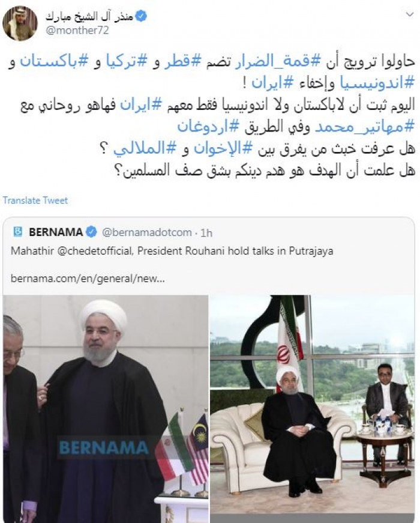Open right photo of Rouhani seated
The height and width of the screenshot is (523, 420).
pos(313,409)
